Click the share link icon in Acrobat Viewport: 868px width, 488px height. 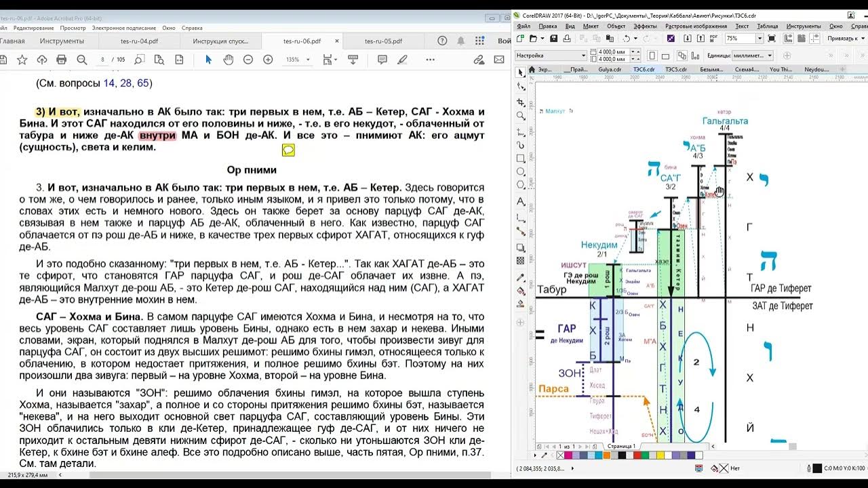tap(480, 60)
